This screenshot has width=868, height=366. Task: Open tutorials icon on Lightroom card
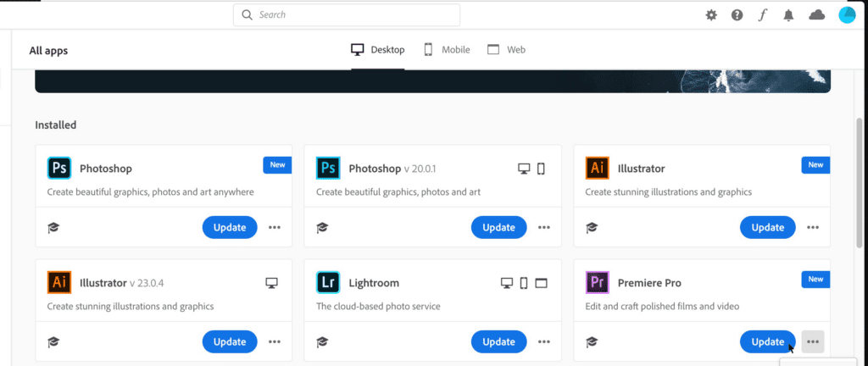pyautogui.click(x=322, y=341)
